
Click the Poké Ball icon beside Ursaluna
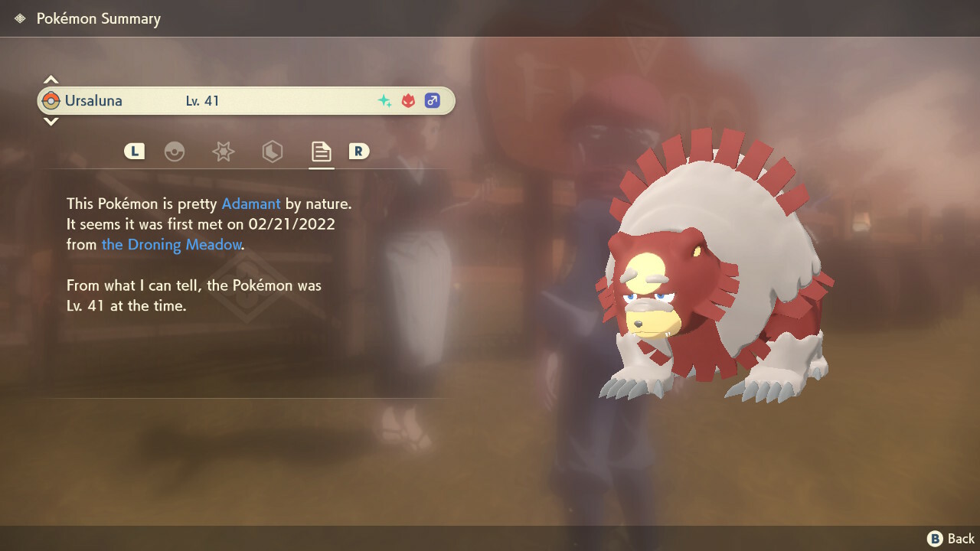coord(51,100)
